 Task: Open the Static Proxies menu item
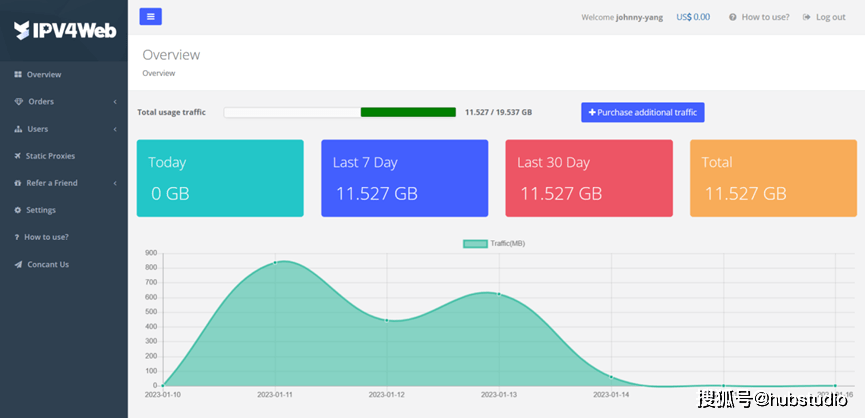(50, 156)
